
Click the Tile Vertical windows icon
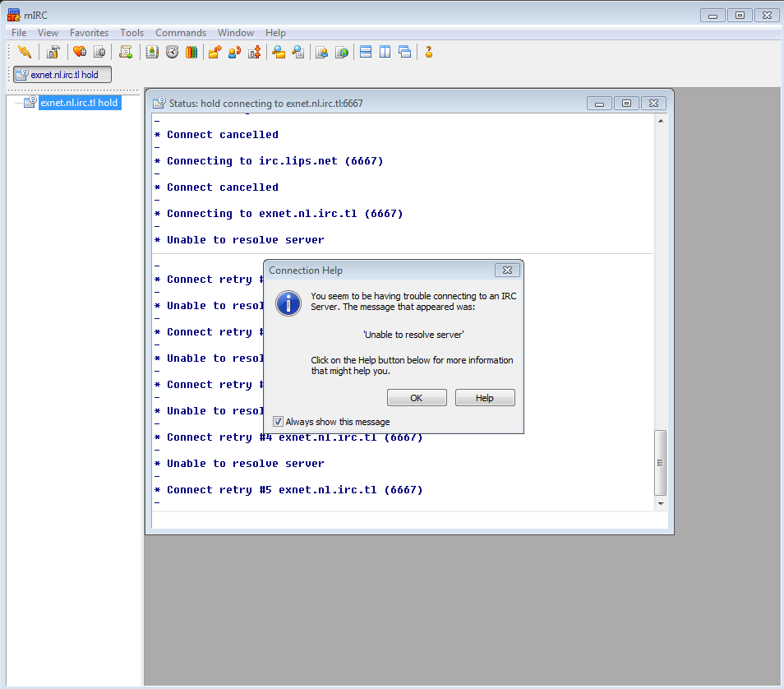385,52
